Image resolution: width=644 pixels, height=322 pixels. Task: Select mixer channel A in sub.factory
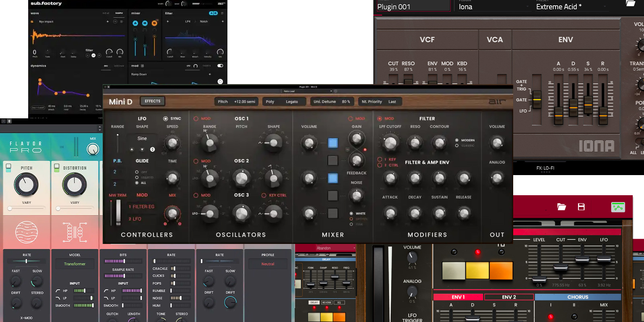click(x=135, y=23)
